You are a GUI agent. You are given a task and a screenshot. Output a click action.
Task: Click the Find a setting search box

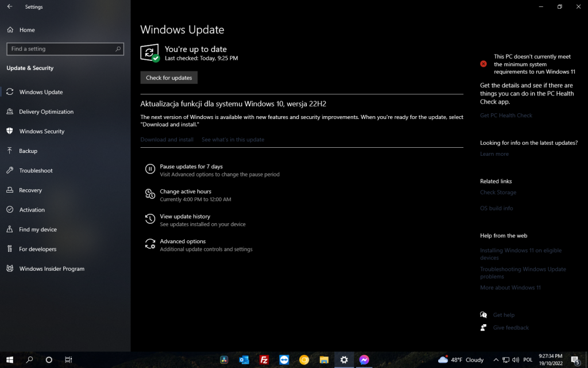[65, 49]
